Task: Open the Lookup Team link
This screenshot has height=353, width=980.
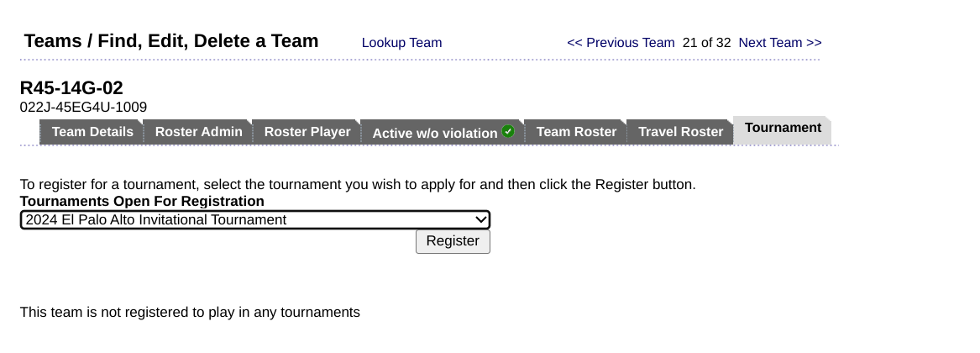Action: pyautogui.click(x=401, y=43)
